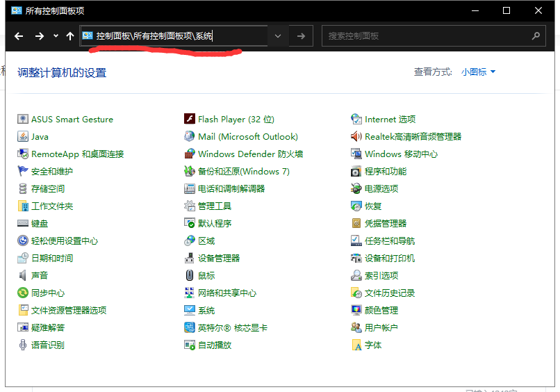
Task: Open the Mail (Microsoft Outlook) icon
Action: pyautogui.click(x=190, y=136)
